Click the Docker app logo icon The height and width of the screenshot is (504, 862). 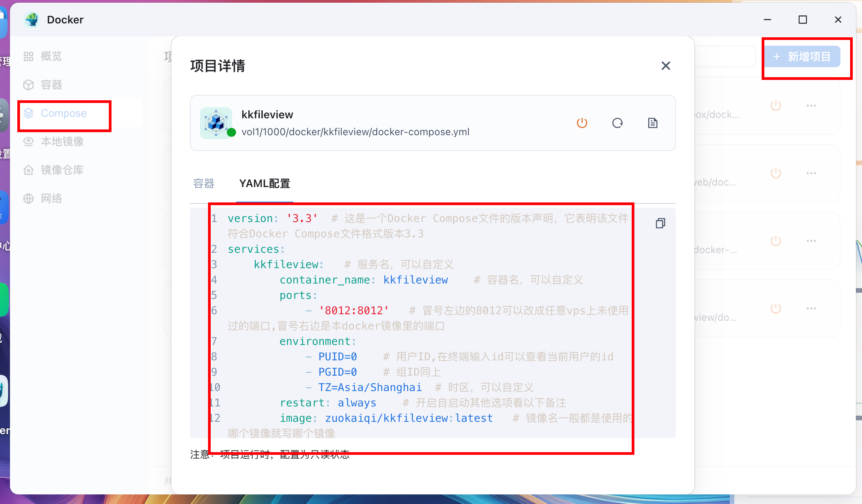click(32, 20)
